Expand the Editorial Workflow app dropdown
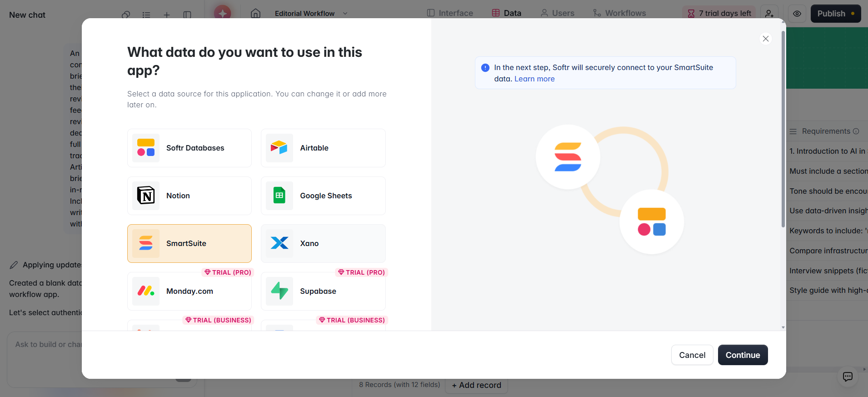The width and height of the screenshot is (868, 397). (x=311, y=14)
